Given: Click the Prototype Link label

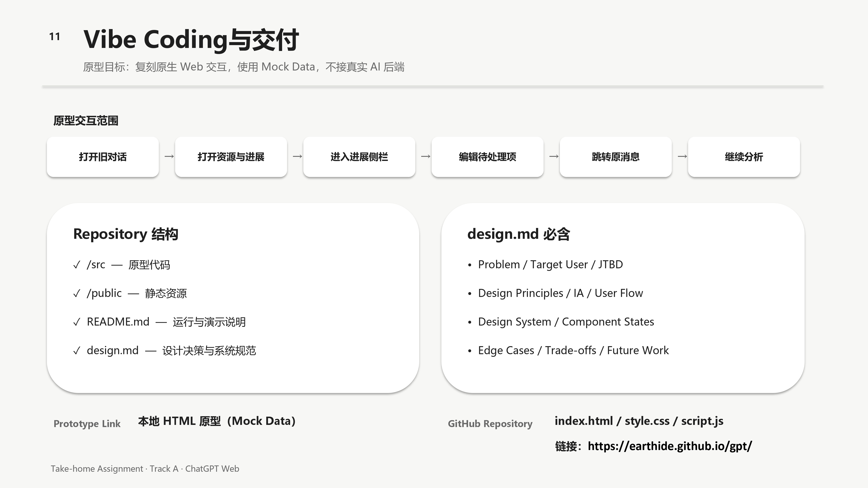Looking at the screenshot, I should click(x=87, y=424).
